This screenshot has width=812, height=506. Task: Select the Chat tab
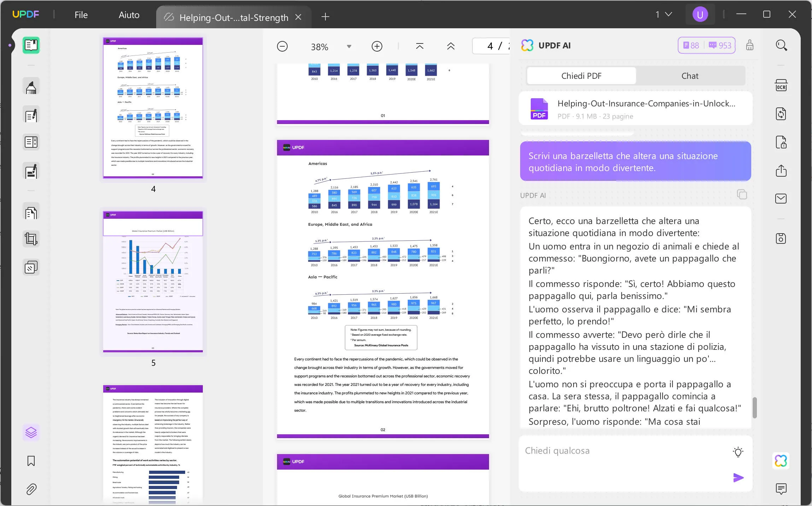(x=690, y=75)
